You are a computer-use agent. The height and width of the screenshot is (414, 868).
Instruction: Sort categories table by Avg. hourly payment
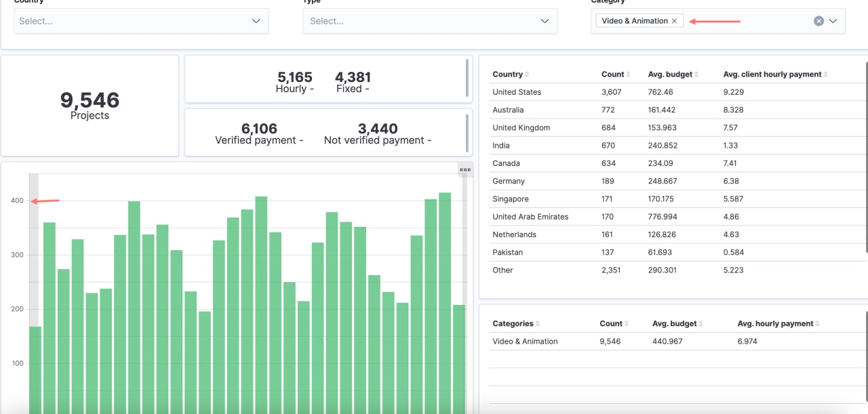(817, 324)
